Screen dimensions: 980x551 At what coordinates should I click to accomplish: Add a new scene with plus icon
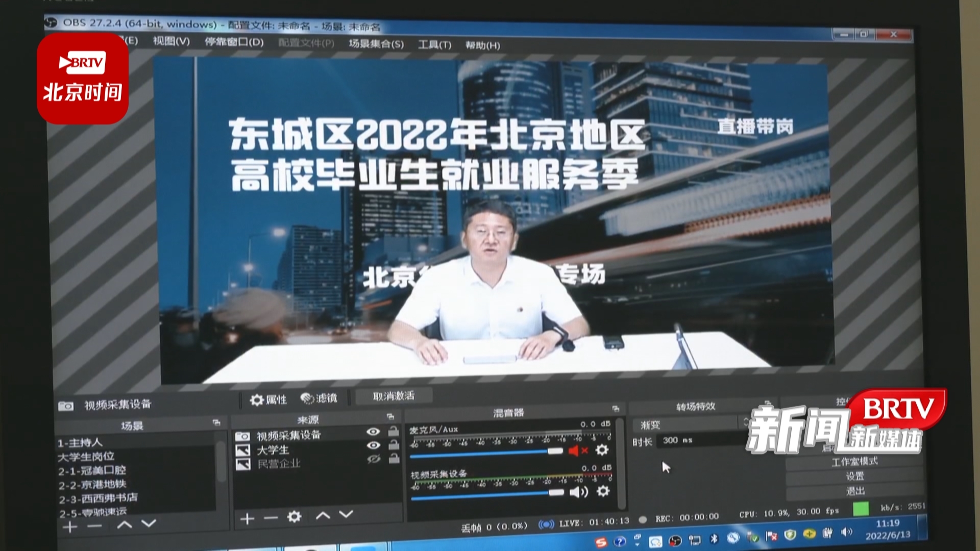pyautogui.click(x=70, y=527)
